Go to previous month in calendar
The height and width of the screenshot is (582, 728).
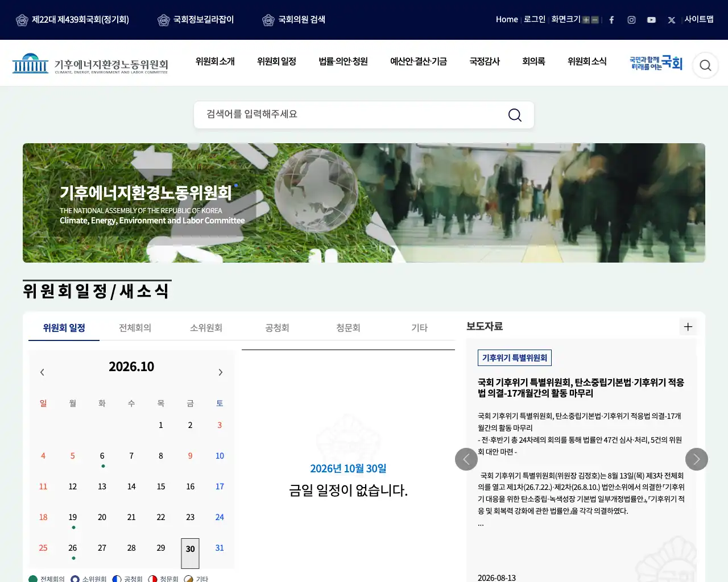[42, 372]
